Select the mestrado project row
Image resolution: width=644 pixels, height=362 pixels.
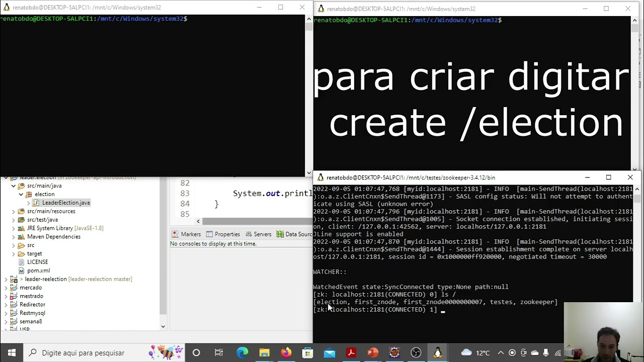(x=31, y=296)
